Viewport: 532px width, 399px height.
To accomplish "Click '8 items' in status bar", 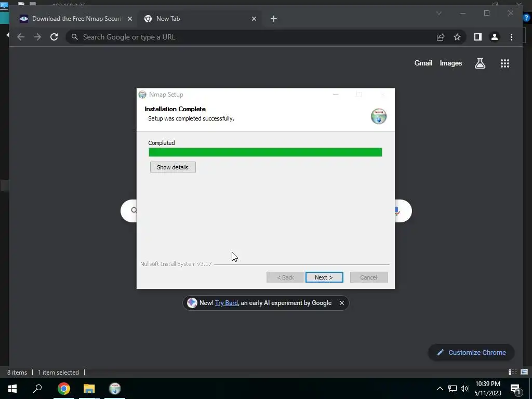I will pos(17,372).
